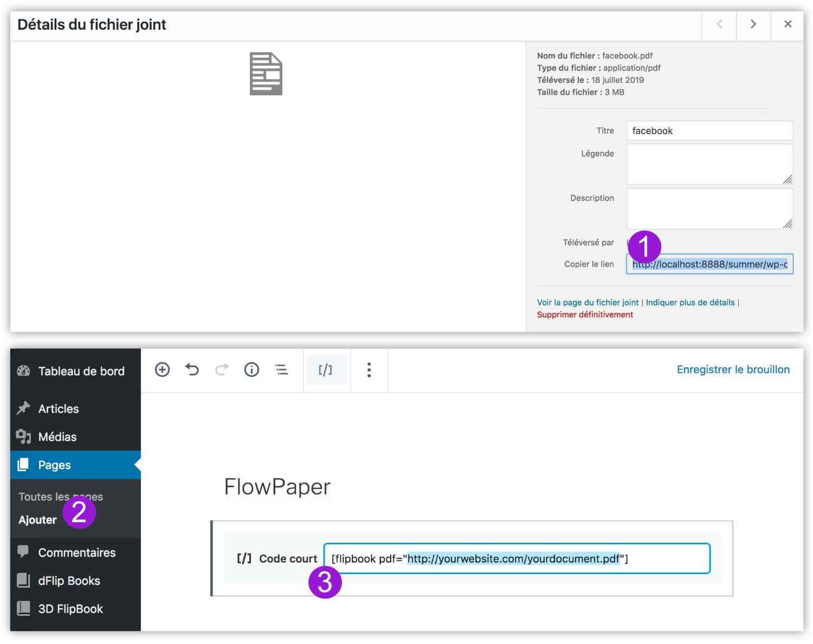Undo the last editor action
The height and width of the screenshot is (644, 813).
[192, 370]
